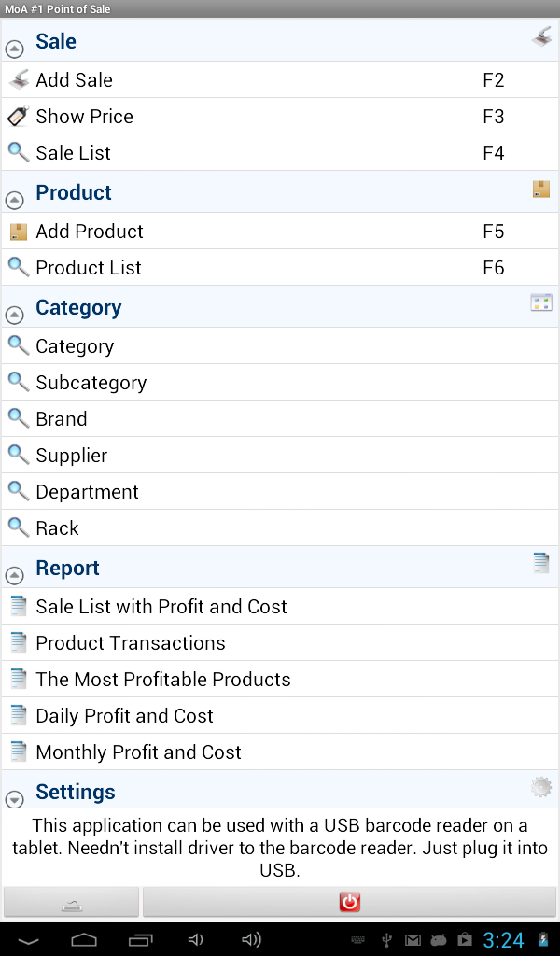Collapse the Product section arrow

coord(15,200)
